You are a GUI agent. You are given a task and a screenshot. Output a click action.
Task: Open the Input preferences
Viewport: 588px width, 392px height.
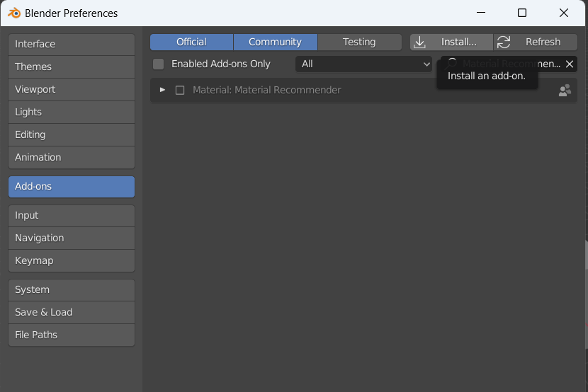click(72, 215)
